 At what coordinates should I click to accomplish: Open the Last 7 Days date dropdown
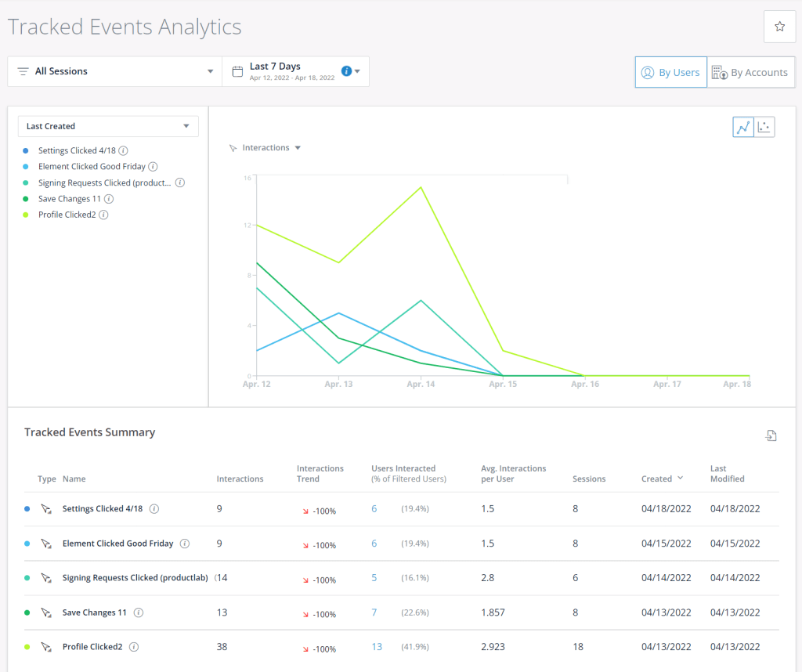(296, 71)
